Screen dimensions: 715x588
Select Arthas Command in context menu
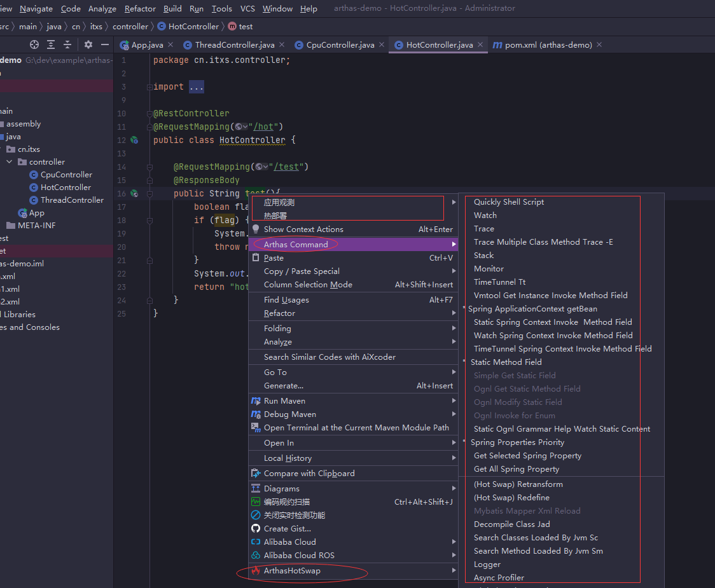pos(352,244)
